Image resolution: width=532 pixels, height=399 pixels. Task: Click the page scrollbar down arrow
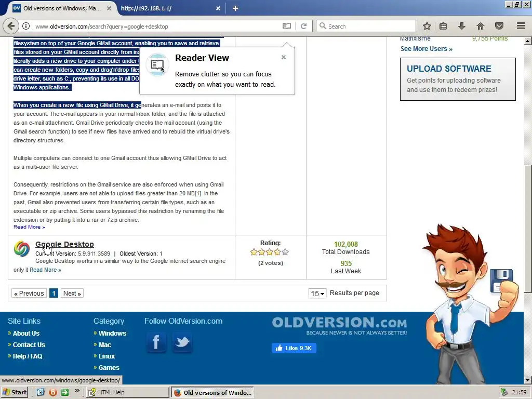(x=528, y=380)
